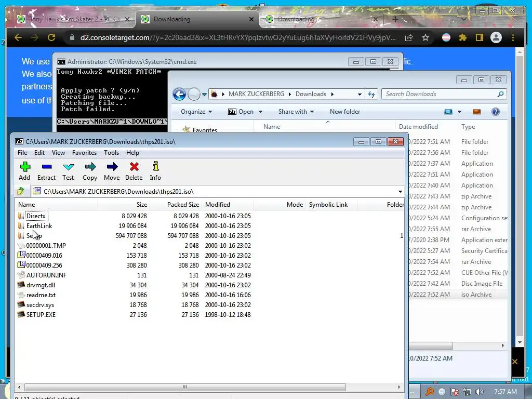The height and width of the screenshot is (399, 532).
Task: Select the Directx folder in 7-Zip
Action: point(36,216)
